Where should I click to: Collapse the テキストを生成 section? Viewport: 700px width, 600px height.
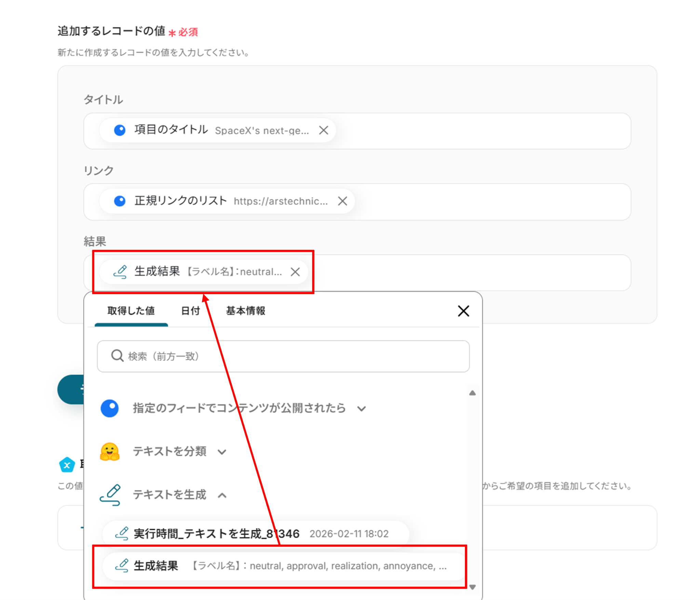(222, 495)
